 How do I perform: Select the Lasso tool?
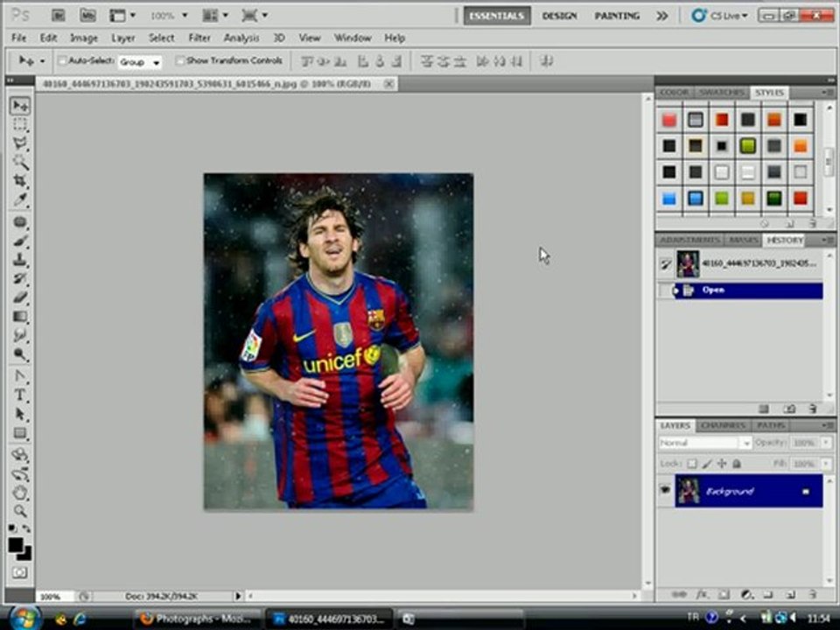(x=20, y=143)
